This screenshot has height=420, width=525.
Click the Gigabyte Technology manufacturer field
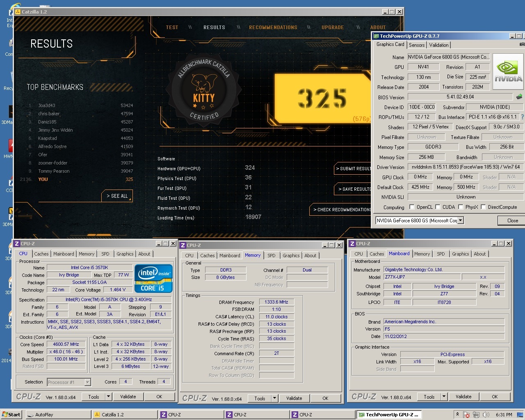[x=444, y=269]
